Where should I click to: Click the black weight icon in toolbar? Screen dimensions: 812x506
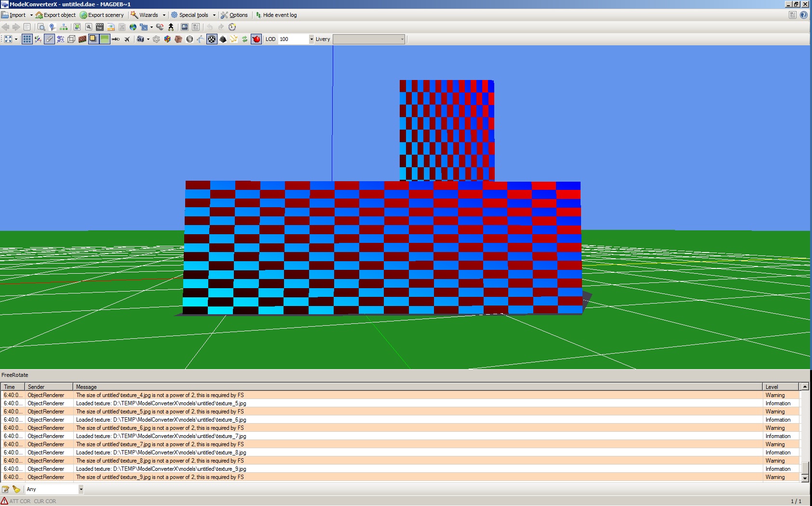[223, 40]
